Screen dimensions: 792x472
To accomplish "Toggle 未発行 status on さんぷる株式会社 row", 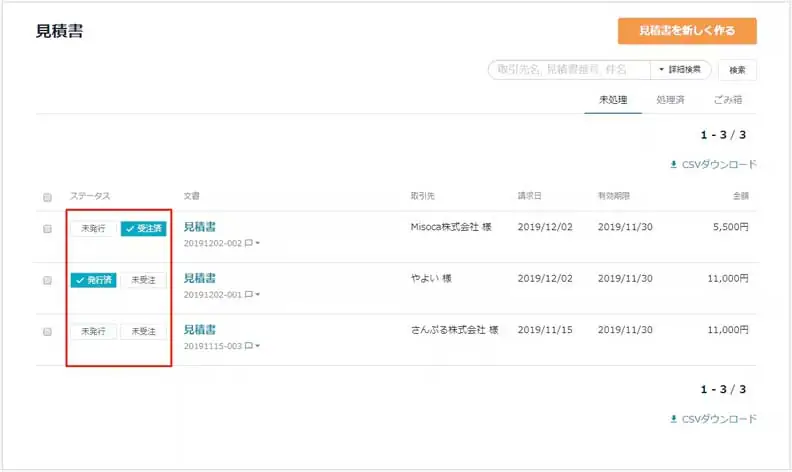I will [x=93, y=331].
